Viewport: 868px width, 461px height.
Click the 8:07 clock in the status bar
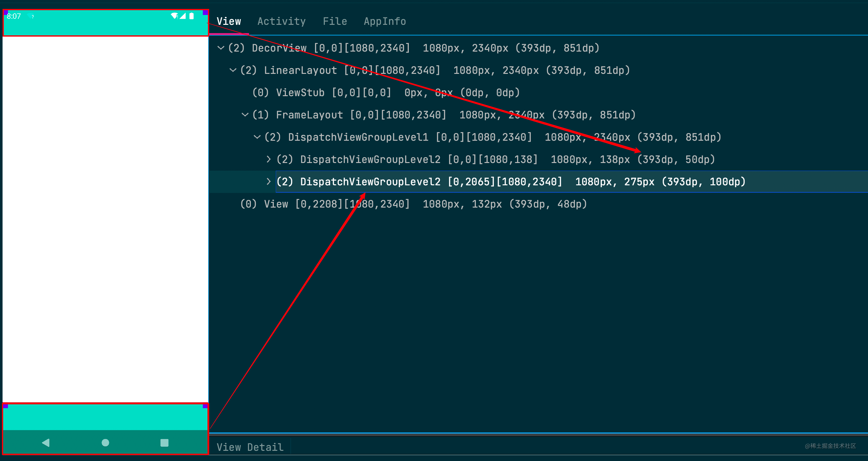click(13, 16)
